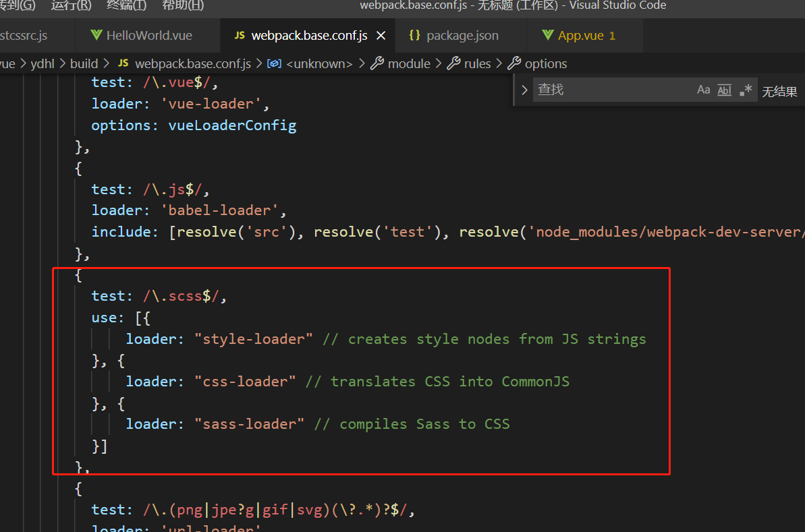Click the wrench icon beside module
Screen dimensions: 805x532
[x=377, y=63]
